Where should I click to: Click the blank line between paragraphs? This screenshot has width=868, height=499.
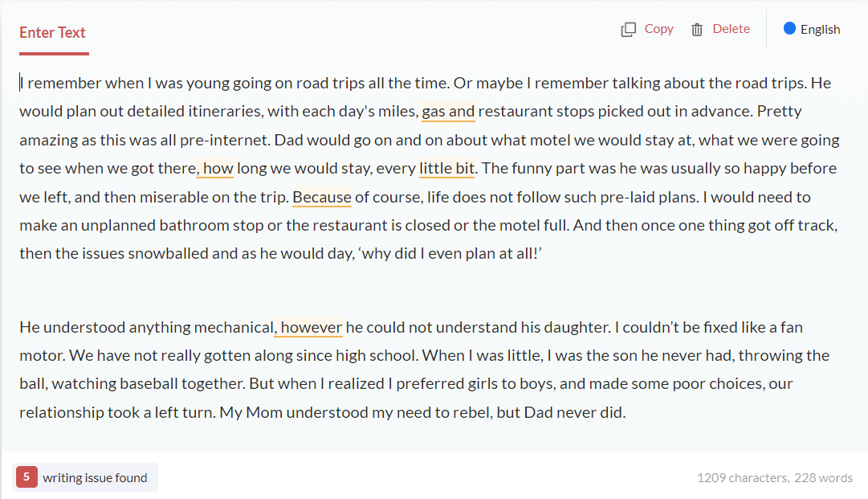point(321,291)
